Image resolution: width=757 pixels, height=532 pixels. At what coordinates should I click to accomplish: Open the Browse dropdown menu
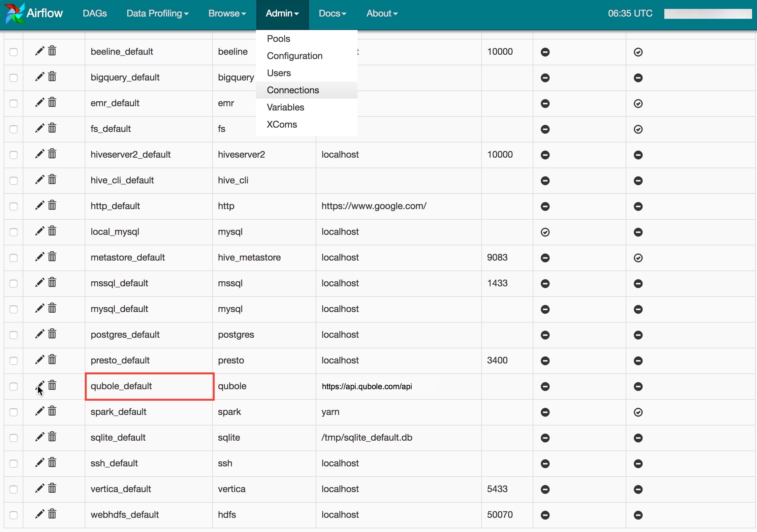[x=227, y=13]
